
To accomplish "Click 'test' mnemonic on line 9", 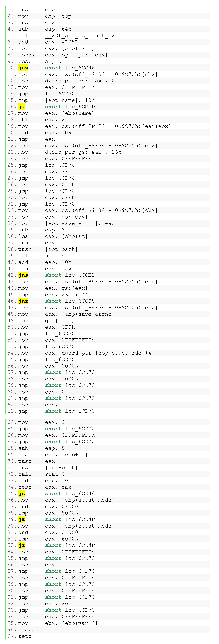I will (25, 62).
